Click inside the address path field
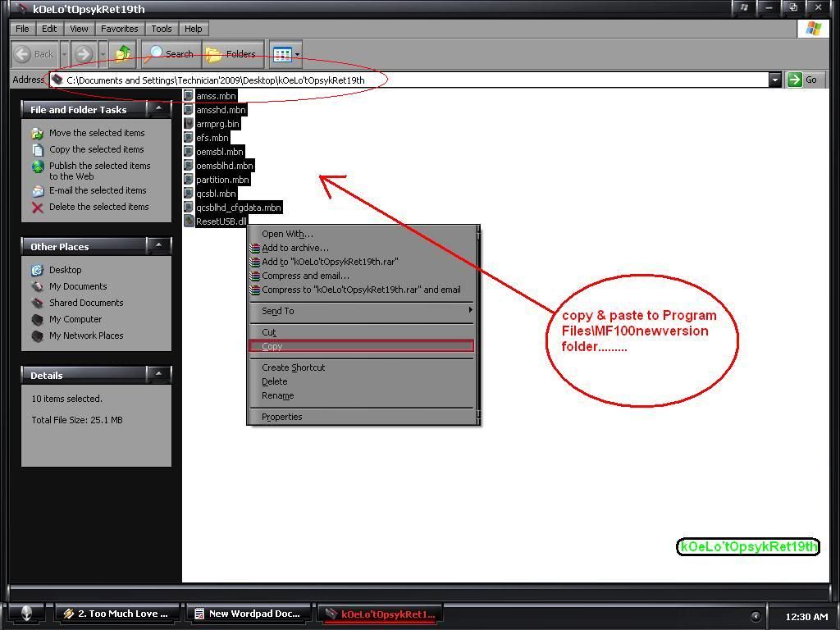The height and width of the screenshot is (630, 840). (410, 80)
